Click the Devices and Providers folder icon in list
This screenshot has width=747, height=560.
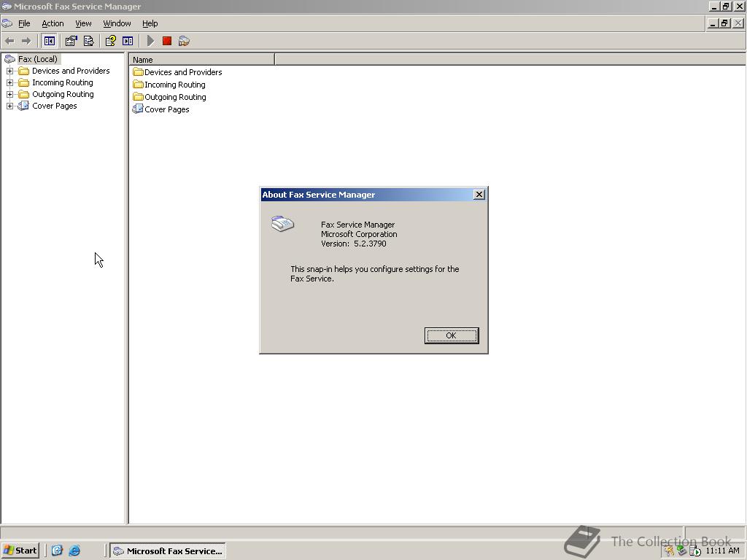(x=138, y=72)
